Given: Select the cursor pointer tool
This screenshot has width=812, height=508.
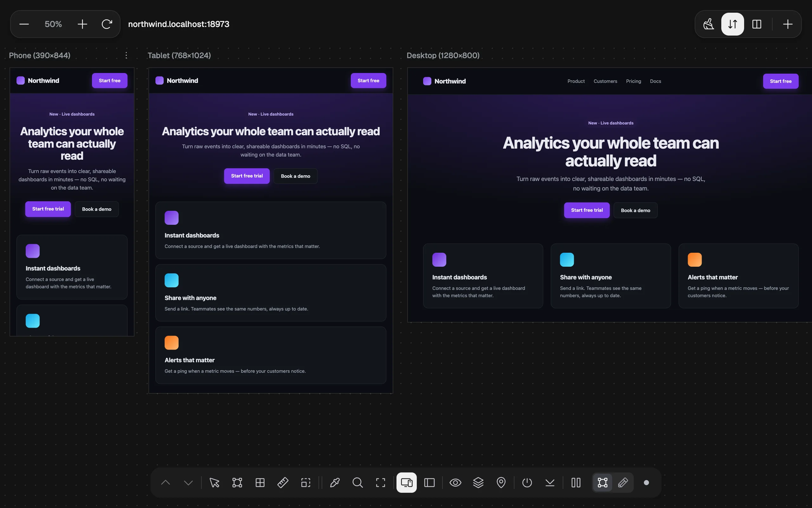Looking at the screenshot, I should (x=214, y=483).
